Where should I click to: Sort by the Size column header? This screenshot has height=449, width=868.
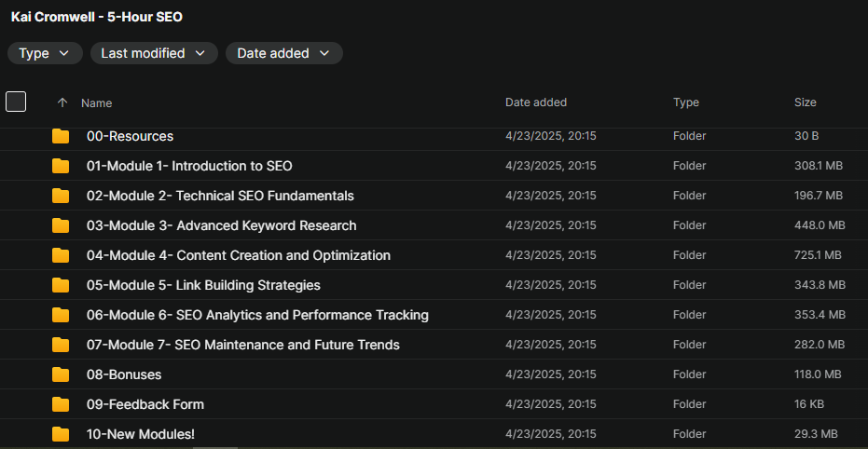click(805, 102)
